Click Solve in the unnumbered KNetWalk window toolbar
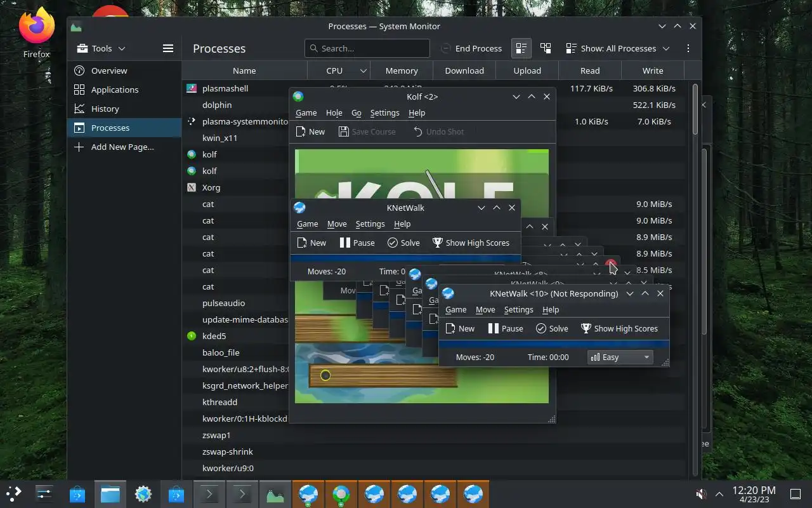The image size is (812, 508). pyautogui.click(x=403, y=243)
